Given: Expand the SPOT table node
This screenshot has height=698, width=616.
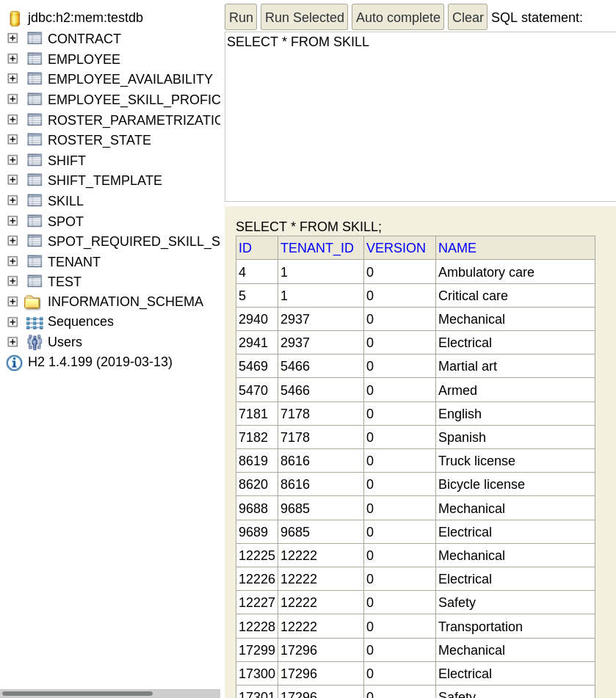Looking at the screenshot, I should (x=12, y=221).
